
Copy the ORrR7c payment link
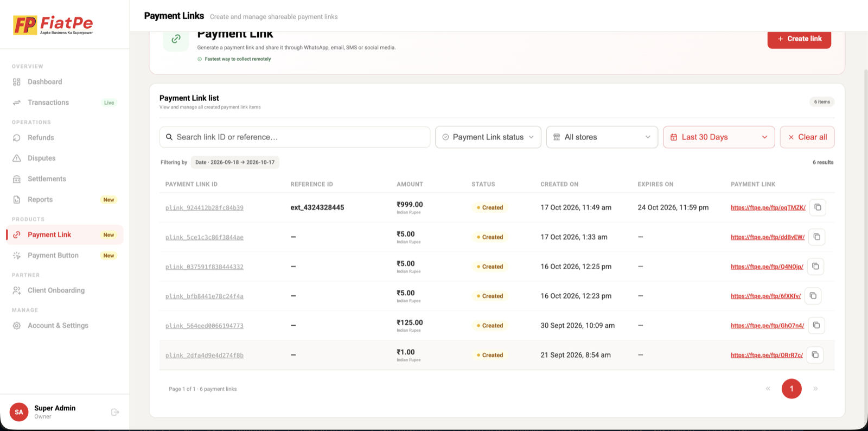point(815,355)
